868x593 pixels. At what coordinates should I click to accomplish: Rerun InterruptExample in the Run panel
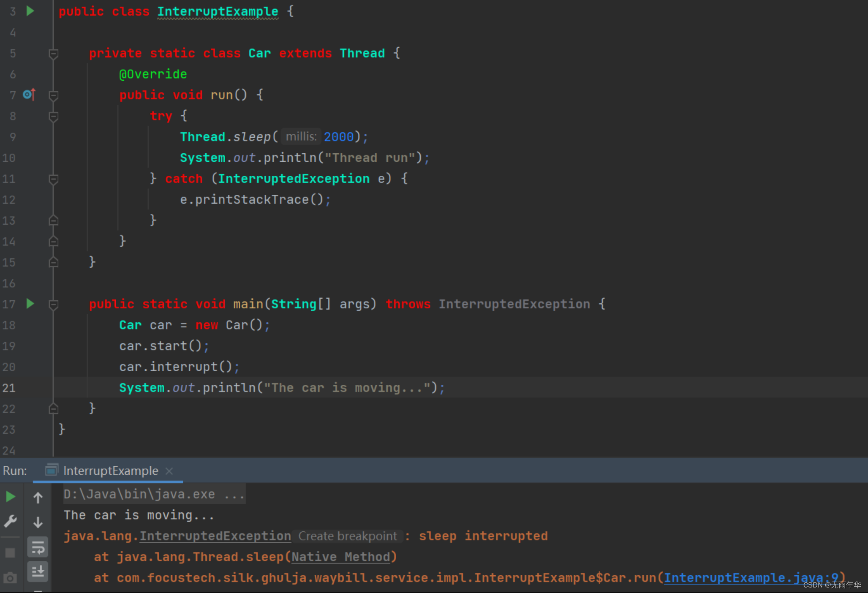point(11,497)
